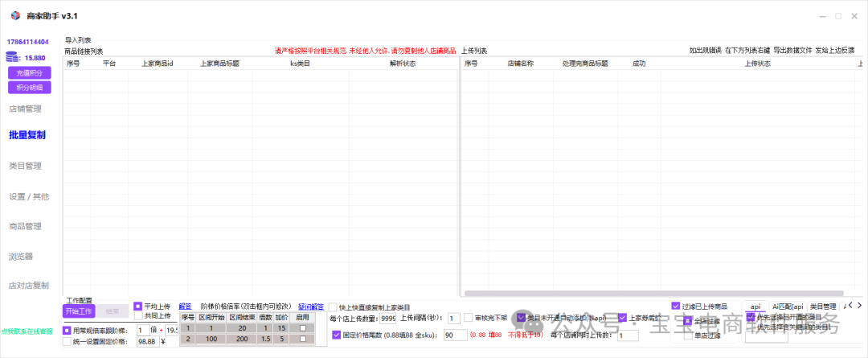Open the 店铺管理 section
Screen dimensions: 868x358
click(x=26, y=109)
